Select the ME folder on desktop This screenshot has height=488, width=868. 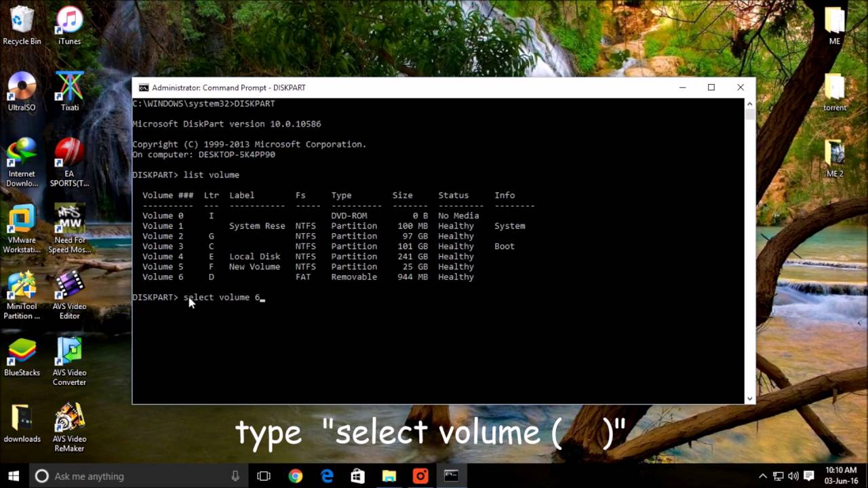click(x=835, y=26)
